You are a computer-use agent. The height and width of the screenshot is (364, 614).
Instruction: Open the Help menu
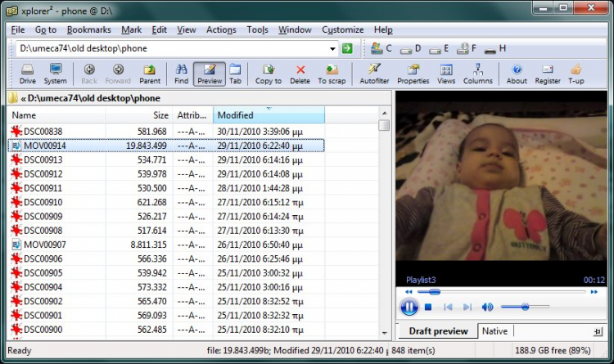tap(383, 29)
